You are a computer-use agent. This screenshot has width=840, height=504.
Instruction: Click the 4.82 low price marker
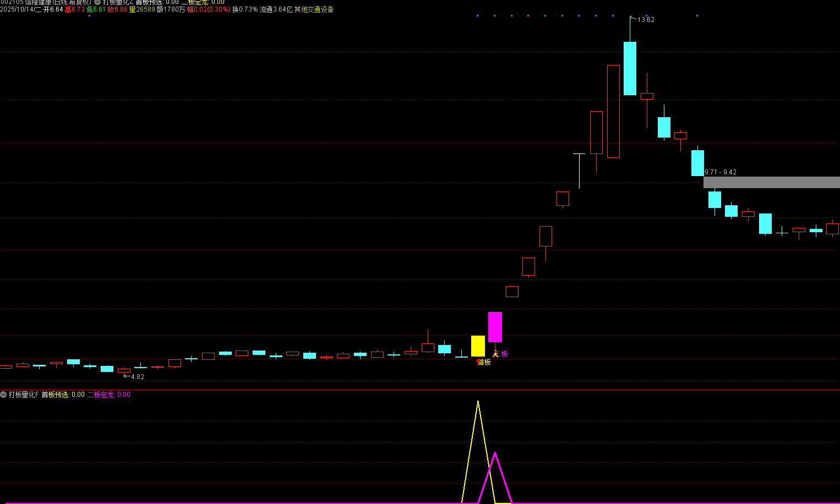[x=137, y=377]
